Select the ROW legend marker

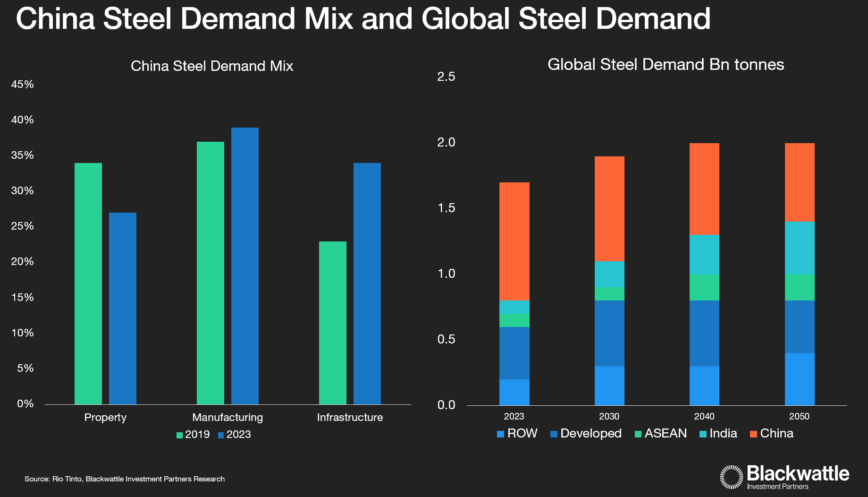500,434
